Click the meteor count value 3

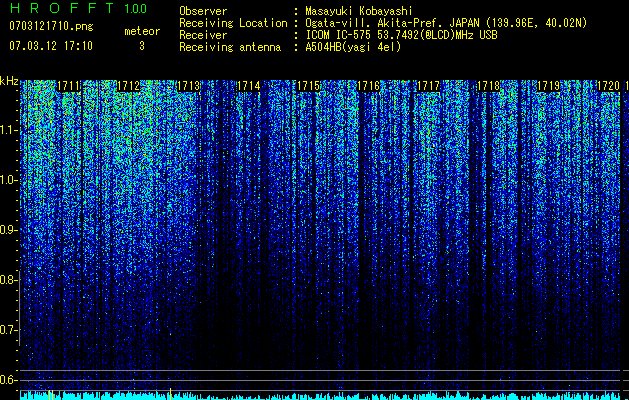[142, 46]
